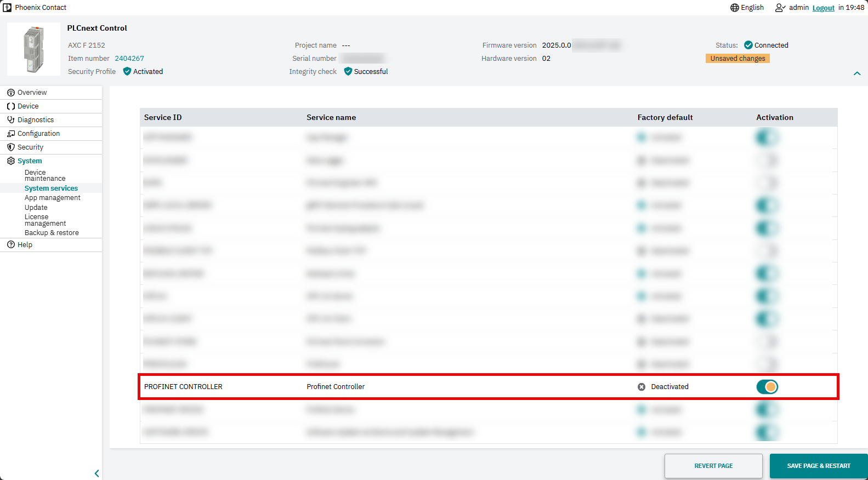Screen dimensions: 868x480
Task: Open the Device menu item
Action: 51,106
